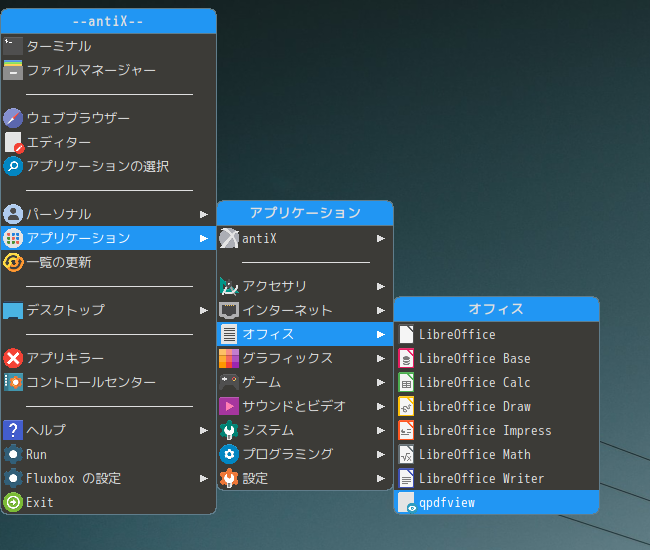
Task: Click the refresh icon for 一覧の更新
Action: 13,262
